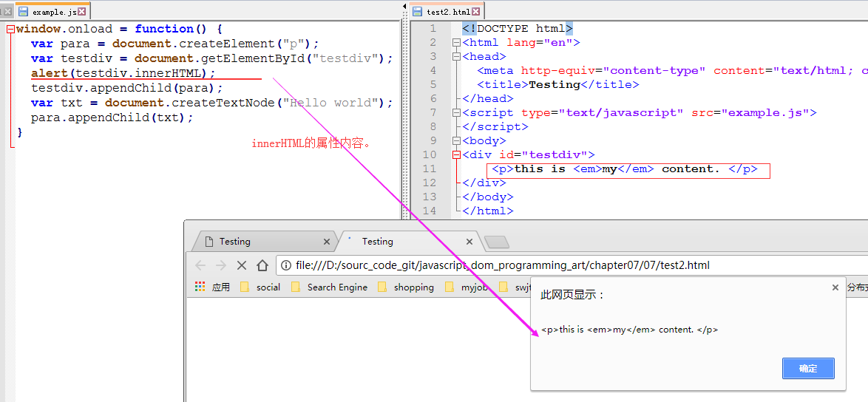The height and width of the screenshot is (402, 868).
Task: Close the example.js editor tab
Action: point(82,12)
